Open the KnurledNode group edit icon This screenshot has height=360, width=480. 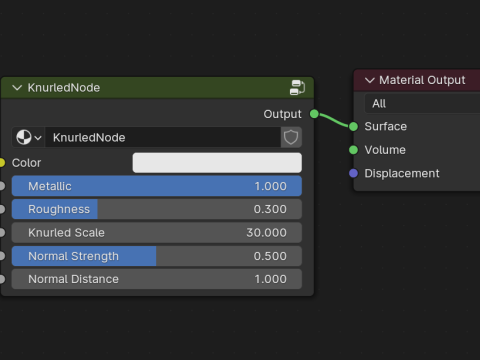(x=297, y=88)
